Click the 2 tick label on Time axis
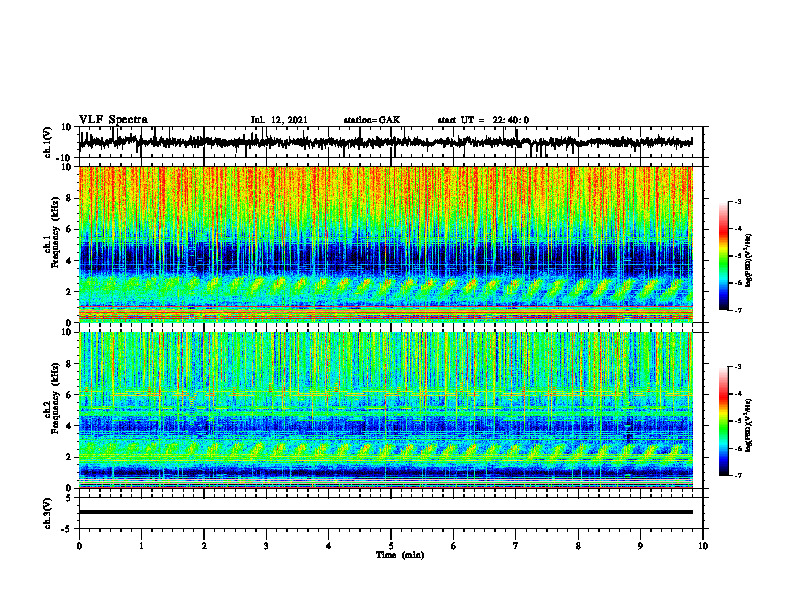 pos(204,546)
